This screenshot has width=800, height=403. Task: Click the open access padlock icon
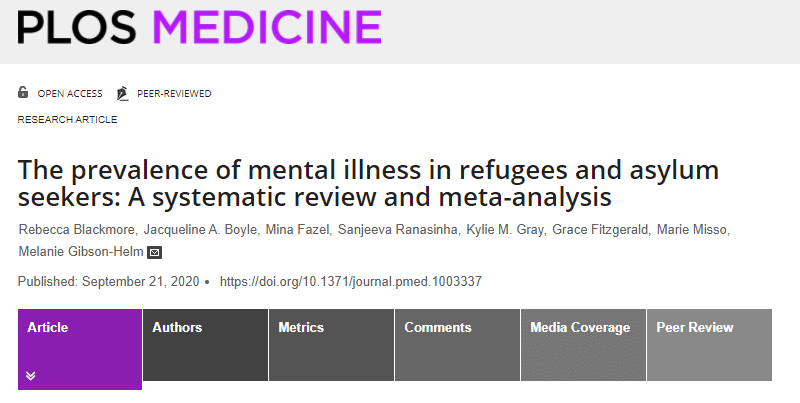pyautogui.click(x=23, y=92)
